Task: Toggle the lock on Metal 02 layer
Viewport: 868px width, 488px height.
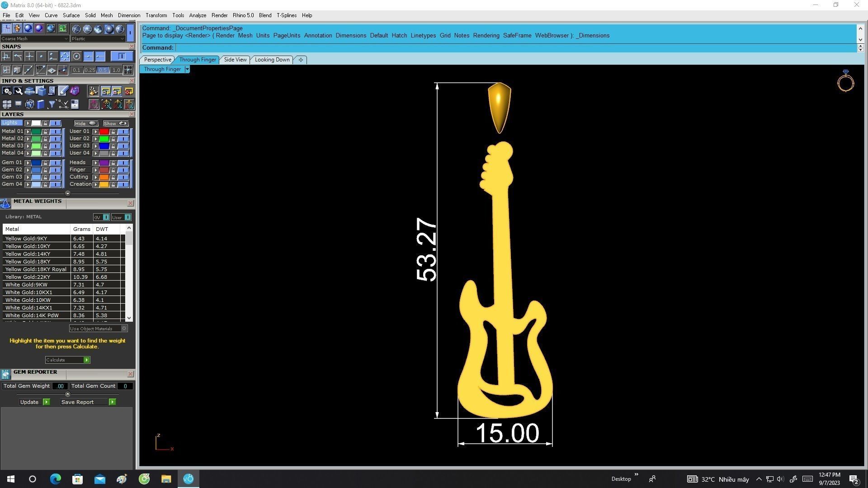Action: click(45, 139)
